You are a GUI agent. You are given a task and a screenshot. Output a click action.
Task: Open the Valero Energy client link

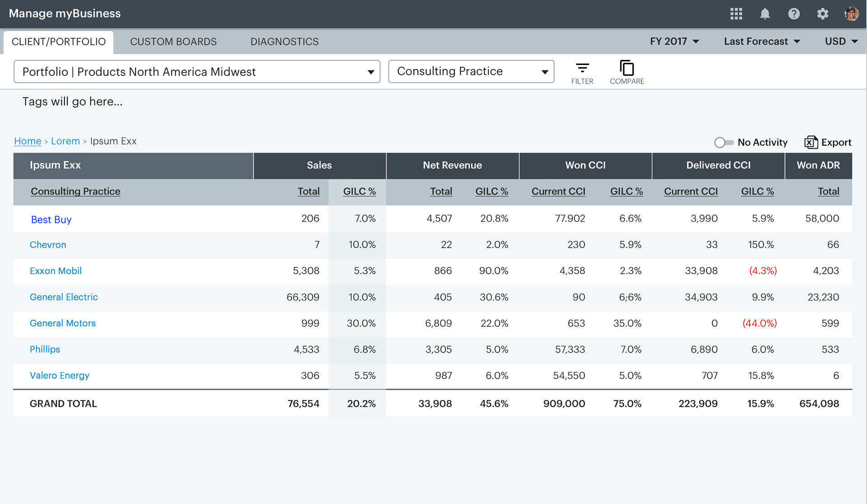(x=60, y=376)
